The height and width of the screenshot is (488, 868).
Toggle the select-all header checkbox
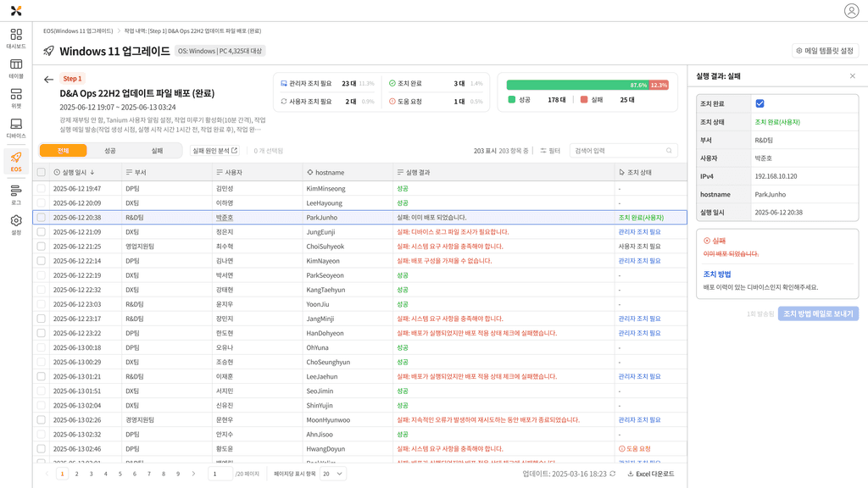pyautogui.click(x=41, y=172)
